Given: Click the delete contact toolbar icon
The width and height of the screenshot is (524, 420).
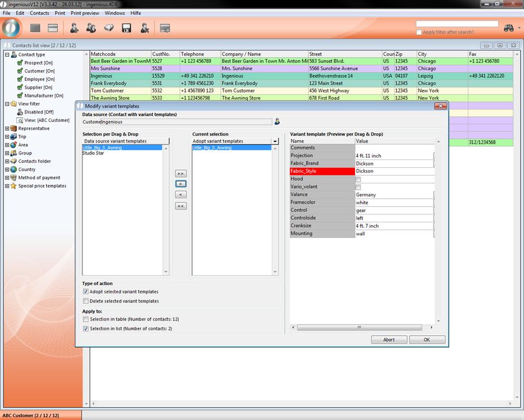Looking at the screenshot, I should click(x=144, y=28).
